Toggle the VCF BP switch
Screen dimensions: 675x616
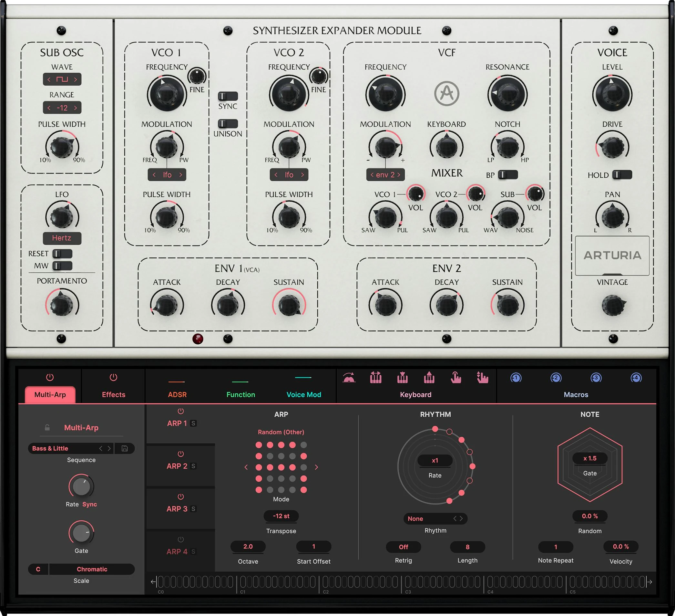point(508,174)
